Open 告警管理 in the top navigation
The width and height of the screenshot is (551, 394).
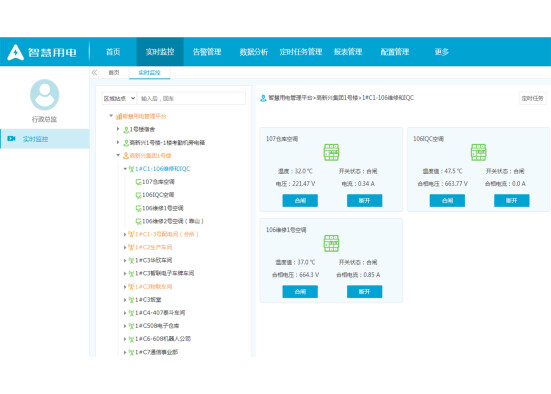coord(207,52)
